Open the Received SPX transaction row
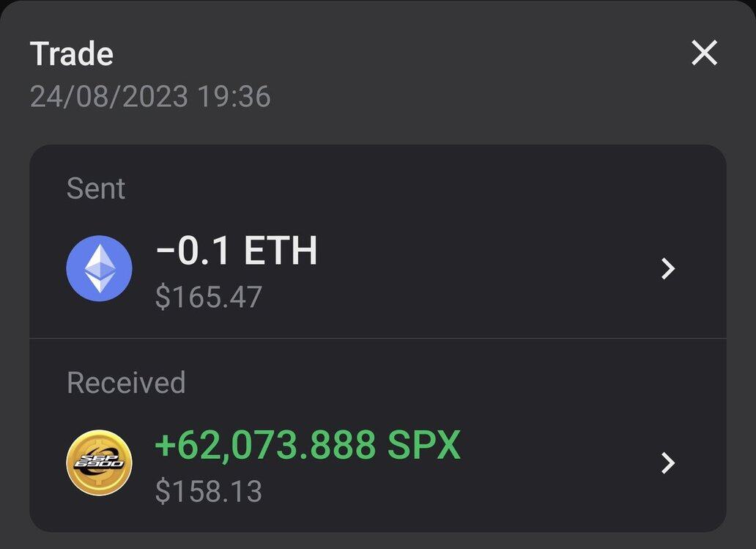This screenshot has width=756, height=549. point(378,463)
